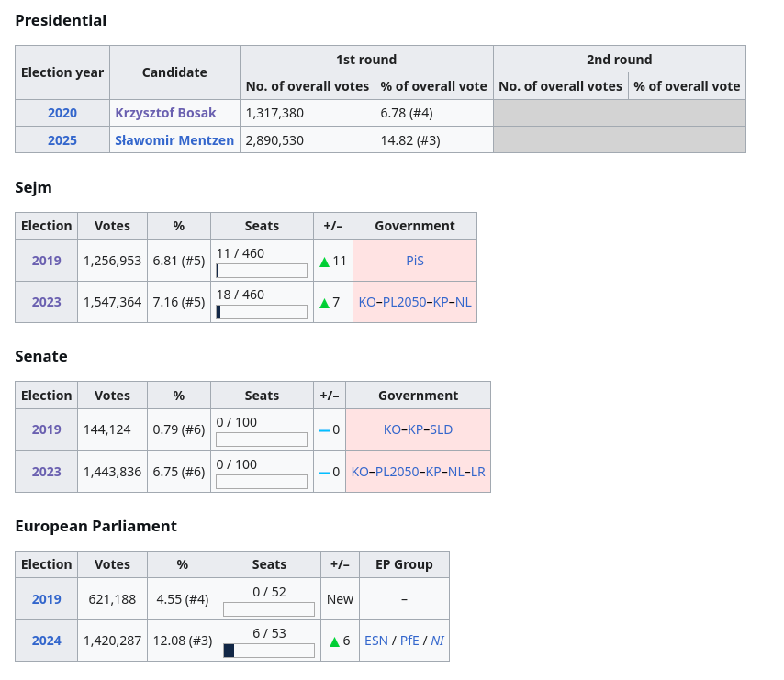The height and width of the screenshot is (680, 784).
Task: Select the 1,547,364 Sejm votes cell
Action: click(x=113, y=302)
